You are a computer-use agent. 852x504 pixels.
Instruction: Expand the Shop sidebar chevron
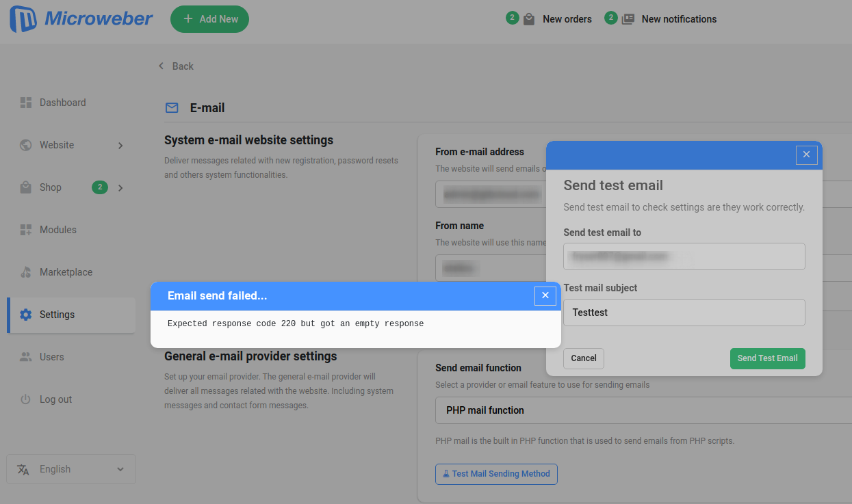[120, 187]
